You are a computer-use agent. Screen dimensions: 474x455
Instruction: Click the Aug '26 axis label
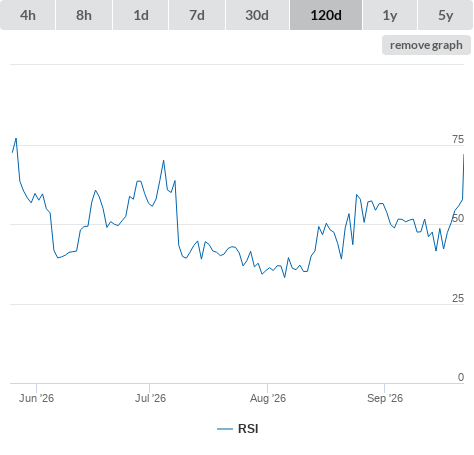(268, 398)
